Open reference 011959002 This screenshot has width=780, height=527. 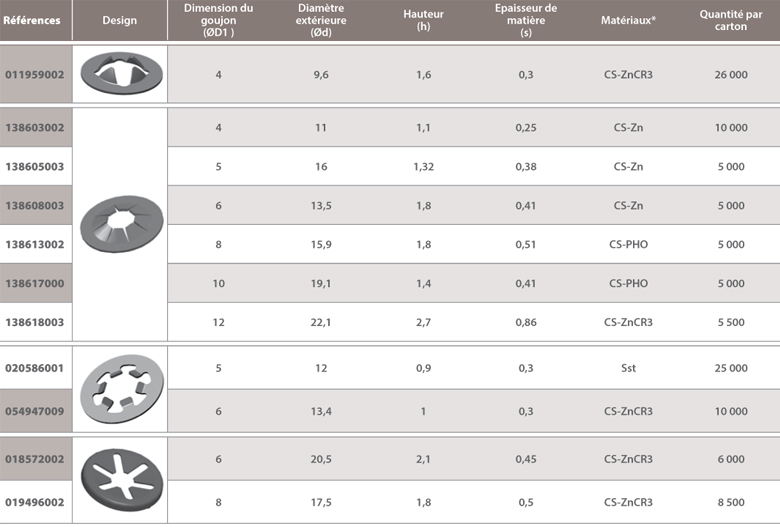point(36,74)
